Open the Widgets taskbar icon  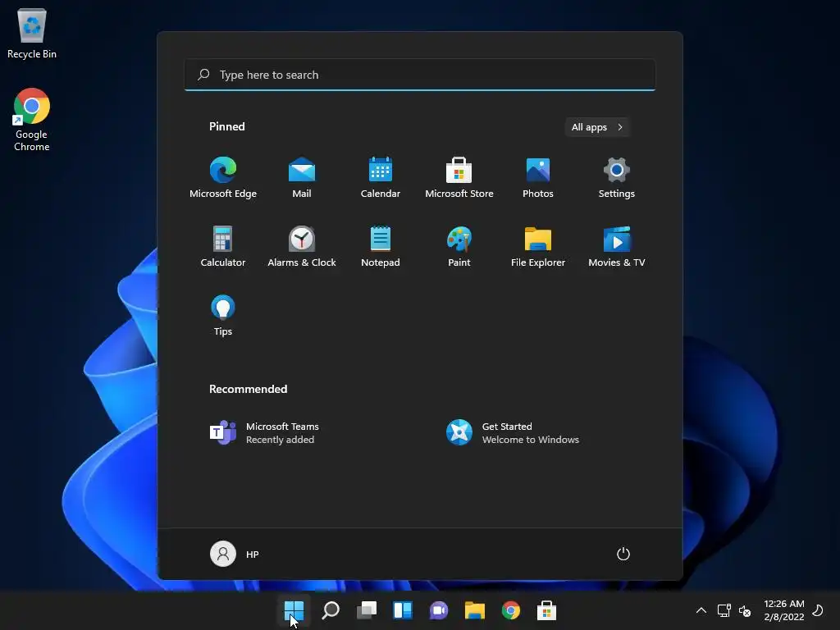[x=402, y=610]
